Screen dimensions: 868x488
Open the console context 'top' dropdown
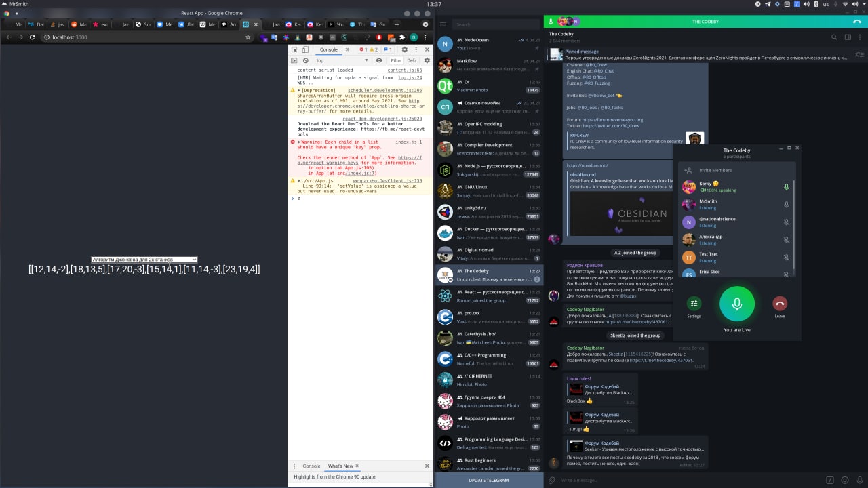342,60
